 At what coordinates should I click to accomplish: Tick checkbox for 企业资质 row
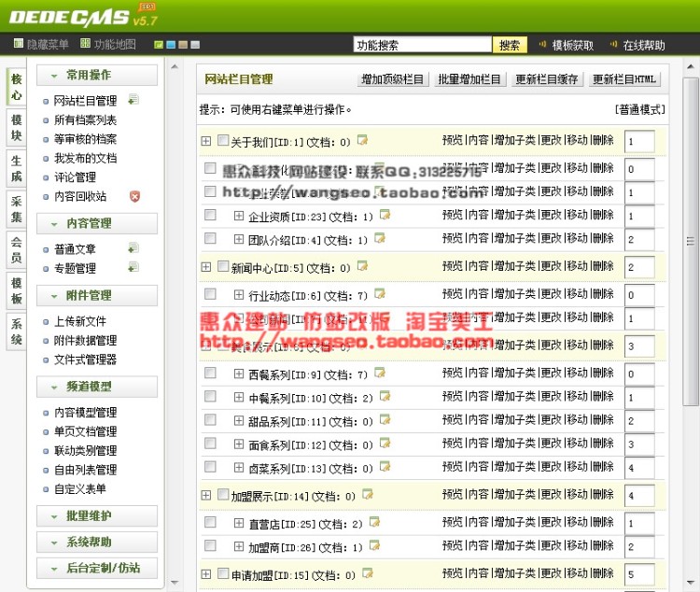click(x=210, y=215)
